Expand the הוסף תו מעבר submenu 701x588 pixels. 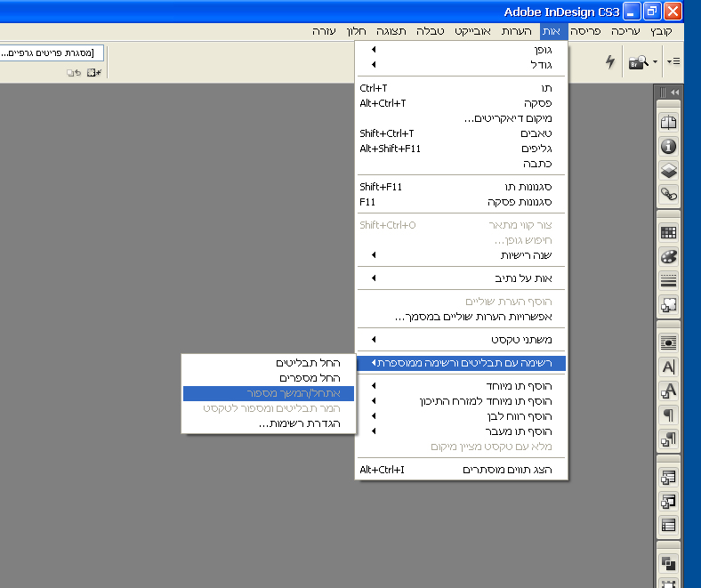[461, 431]
